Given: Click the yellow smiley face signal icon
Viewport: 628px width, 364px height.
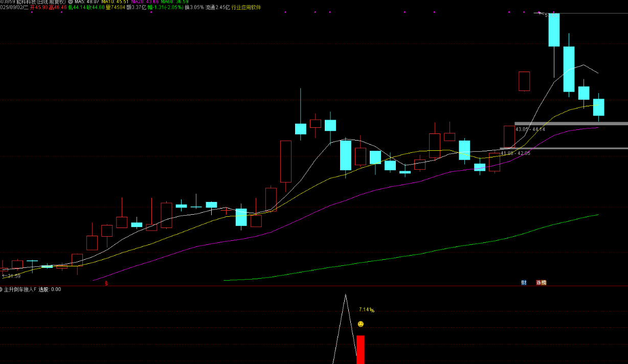Looking at the screenshot, I should point(361,324).
